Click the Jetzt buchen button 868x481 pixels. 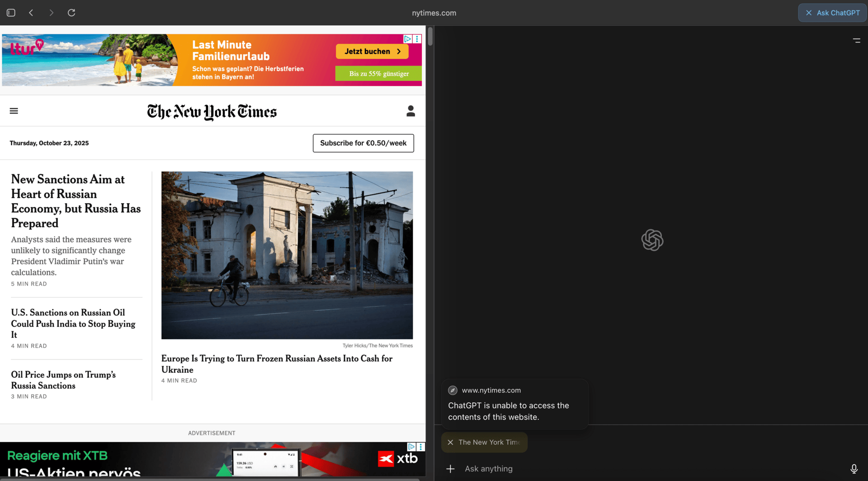[372, 51]
